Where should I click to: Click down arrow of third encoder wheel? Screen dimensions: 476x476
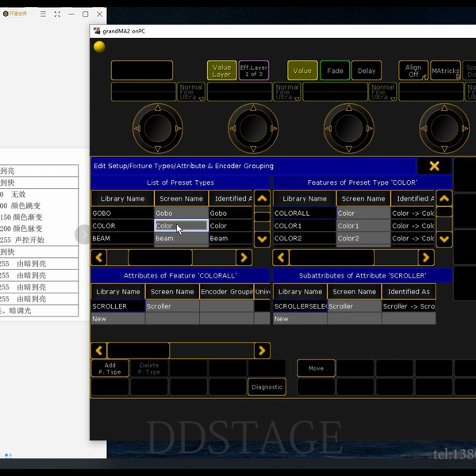click(x=349, y=149)
